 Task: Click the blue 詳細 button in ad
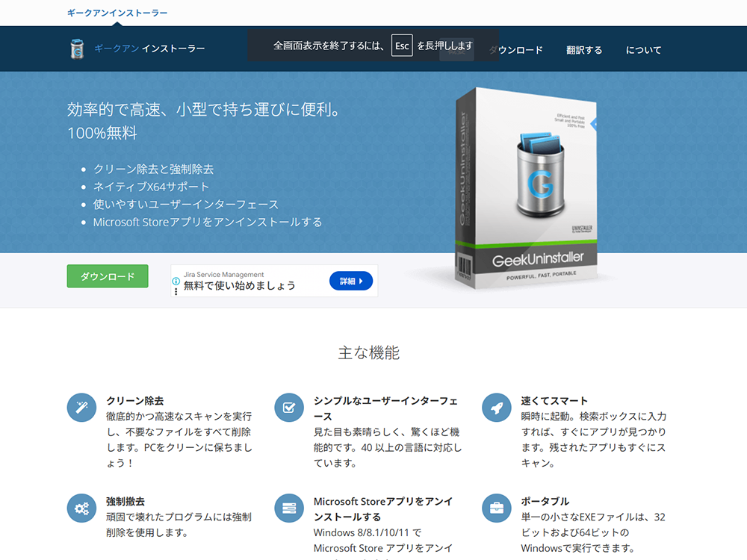coord(351,281)
